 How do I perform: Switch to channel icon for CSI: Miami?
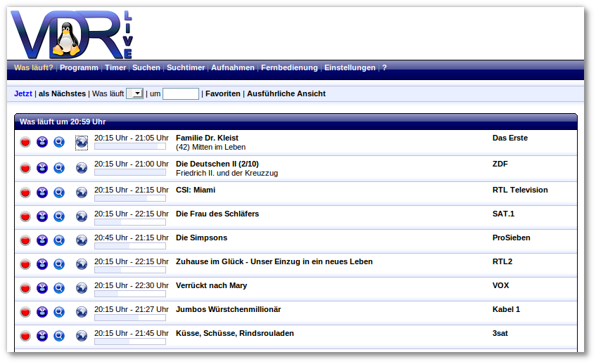[42, 193]
